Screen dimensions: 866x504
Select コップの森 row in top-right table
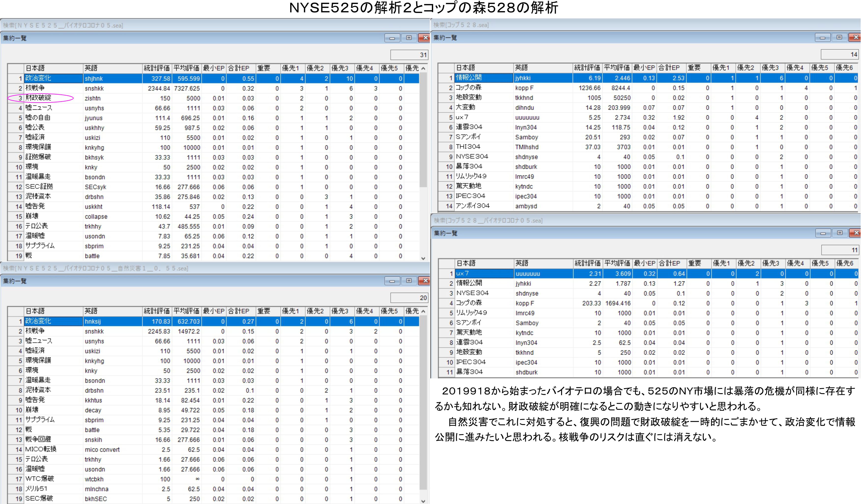pyautogui.click(x=469, y=88)
